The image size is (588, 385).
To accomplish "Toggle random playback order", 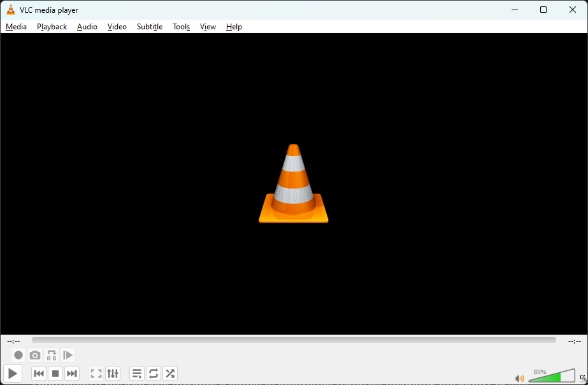I will tap(169, 374).
